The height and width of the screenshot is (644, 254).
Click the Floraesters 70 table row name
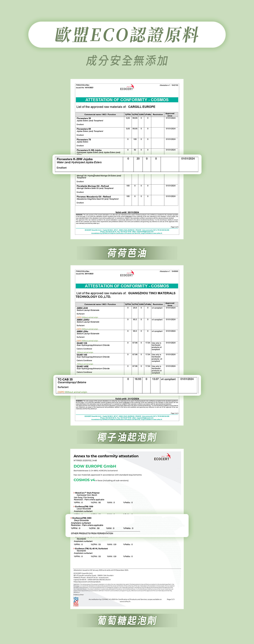tap(84, 140)
